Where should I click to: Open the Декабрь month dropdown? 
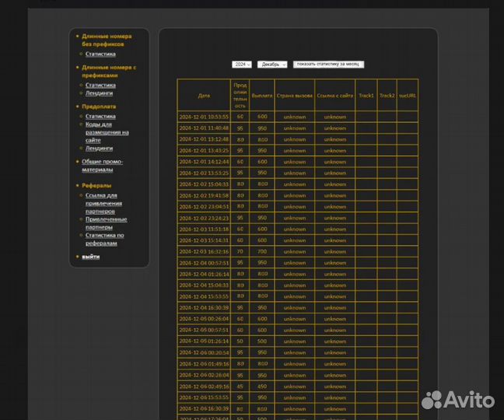[x=272, y=65]
